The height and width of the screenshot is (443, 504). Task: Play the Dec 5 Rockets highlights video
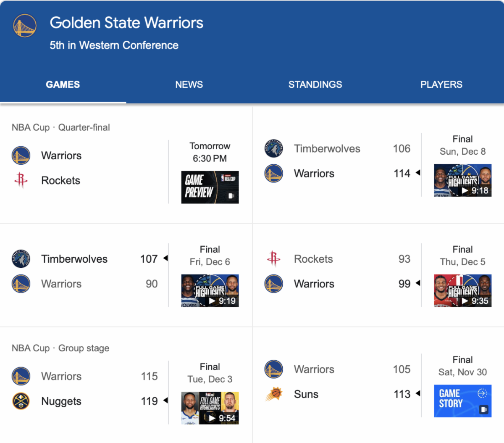462,290
